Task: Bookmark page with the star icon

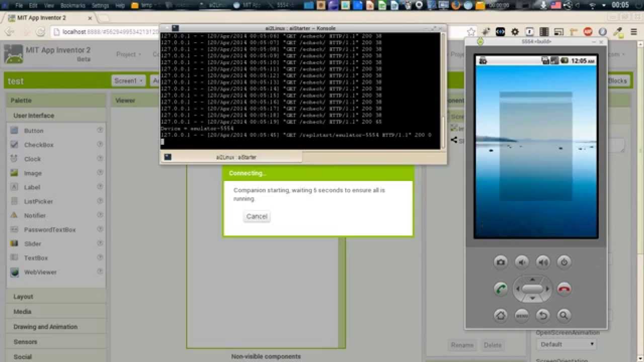Action: 471,32
